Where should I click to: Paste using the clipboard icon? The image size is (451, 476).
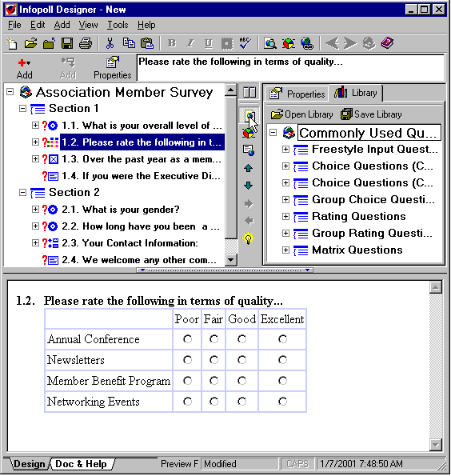pyautogui.click(x=147, y=43)
